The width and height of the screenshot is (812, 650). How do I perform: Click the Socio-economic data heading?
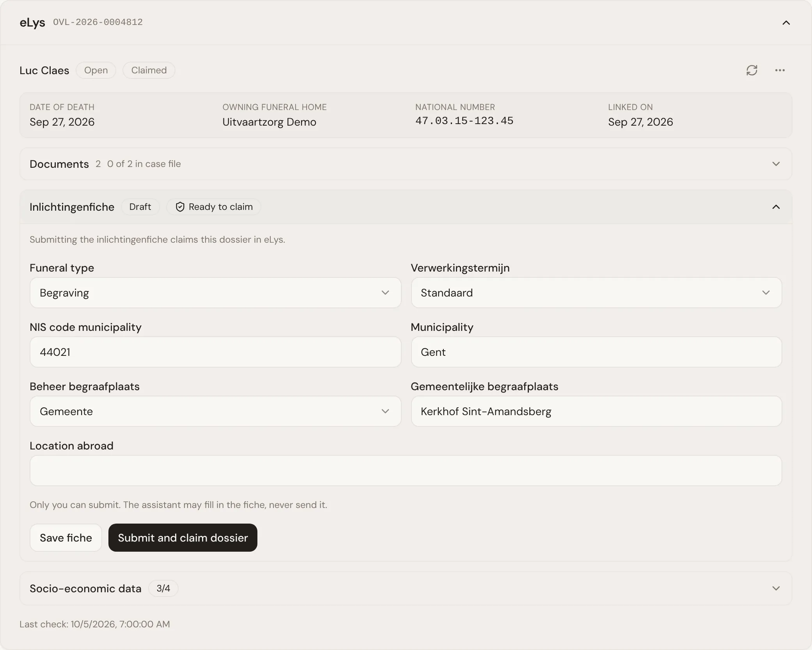tap(85, 588)
